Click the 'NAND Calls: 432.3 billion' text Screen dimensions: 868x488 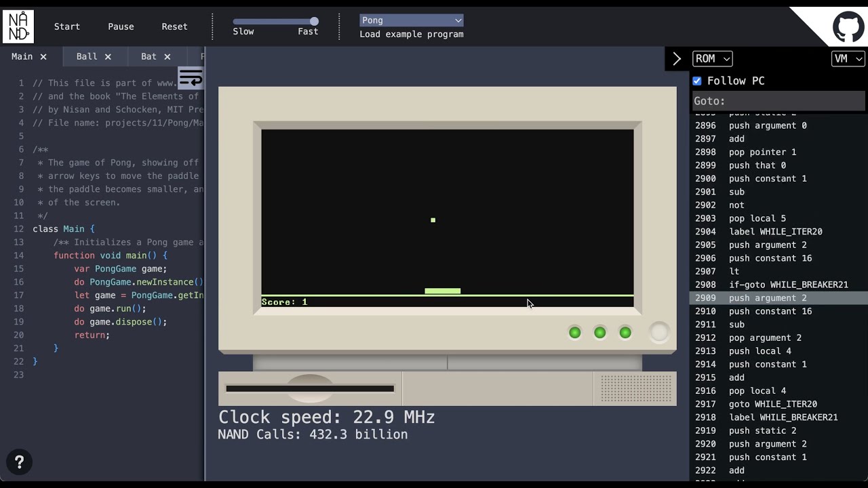(x=313, y=434)
